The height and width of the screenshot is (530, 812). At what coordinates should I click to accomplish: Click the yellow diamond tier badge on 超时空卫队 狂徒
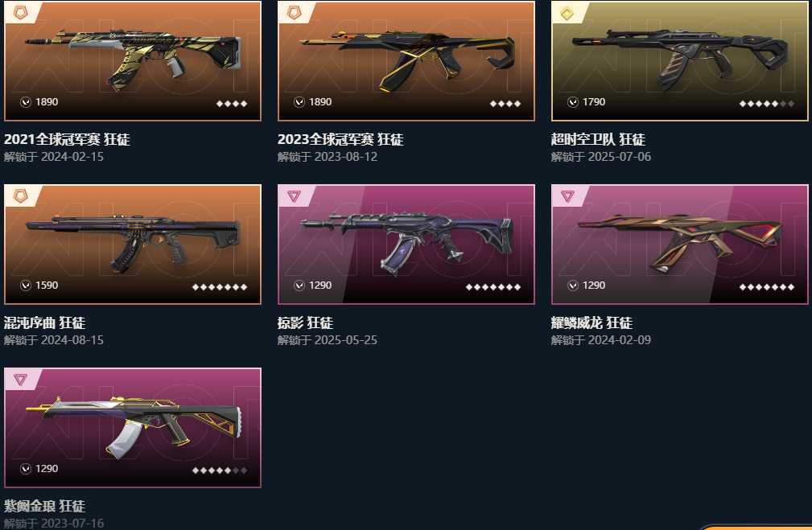tap(567, 13)
